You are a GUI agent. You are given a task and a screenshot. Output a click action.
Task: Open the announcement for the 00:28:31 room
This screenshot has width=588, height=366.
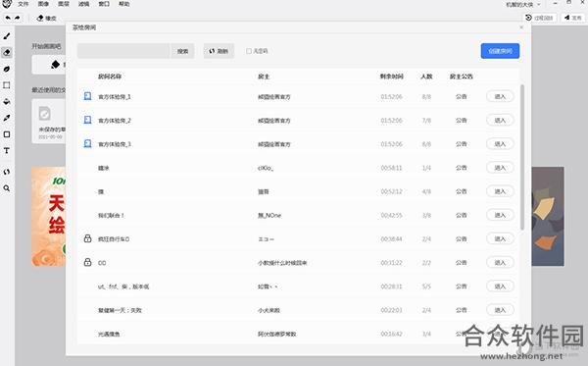click(x=461, y=287)
